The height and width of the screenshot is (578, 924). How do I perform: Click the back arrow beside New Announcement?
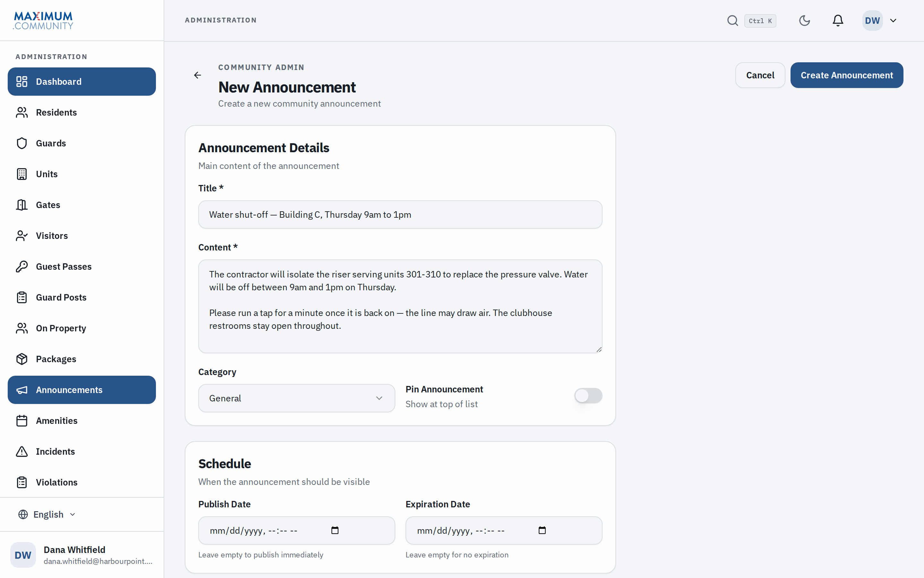pos(197,75)
